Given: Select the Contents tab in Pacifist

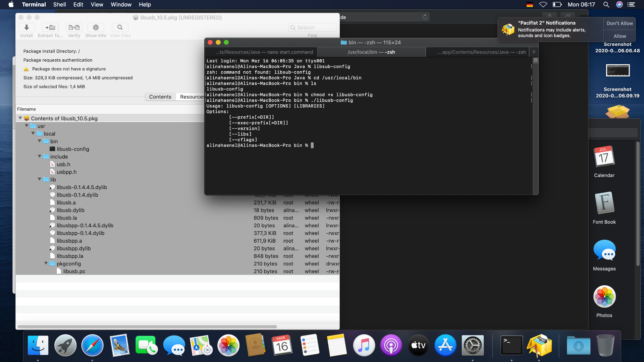Looking at the screenshot, I should (x=160, y=97).
